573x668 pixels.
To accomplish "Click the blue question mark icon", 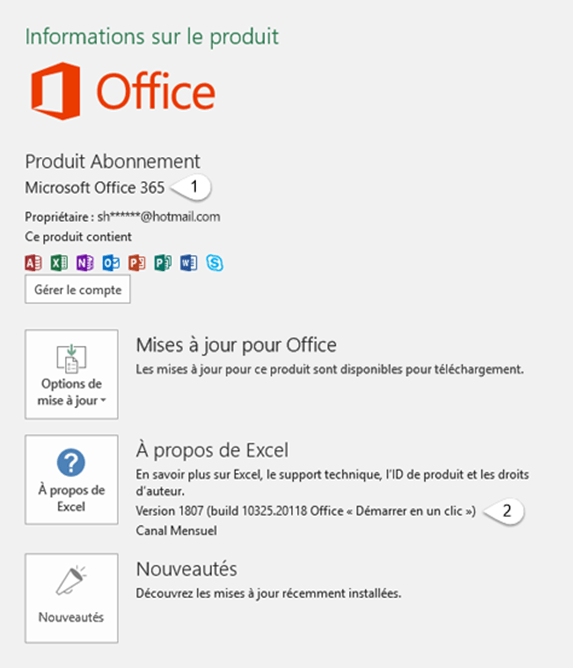I will click(x=71, y=462).
